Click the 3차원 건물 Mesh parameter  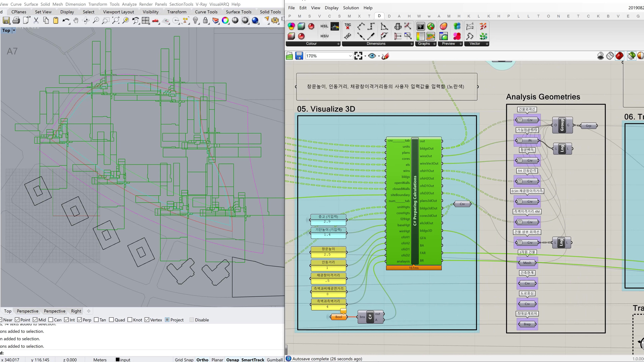click(x=527, y=263)
